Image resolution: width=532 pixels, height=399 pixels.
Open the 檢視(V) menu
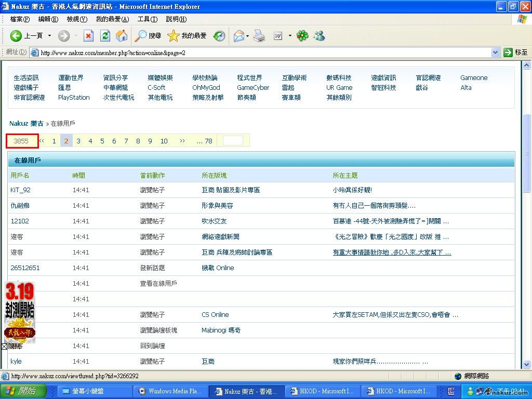point(77,19)
